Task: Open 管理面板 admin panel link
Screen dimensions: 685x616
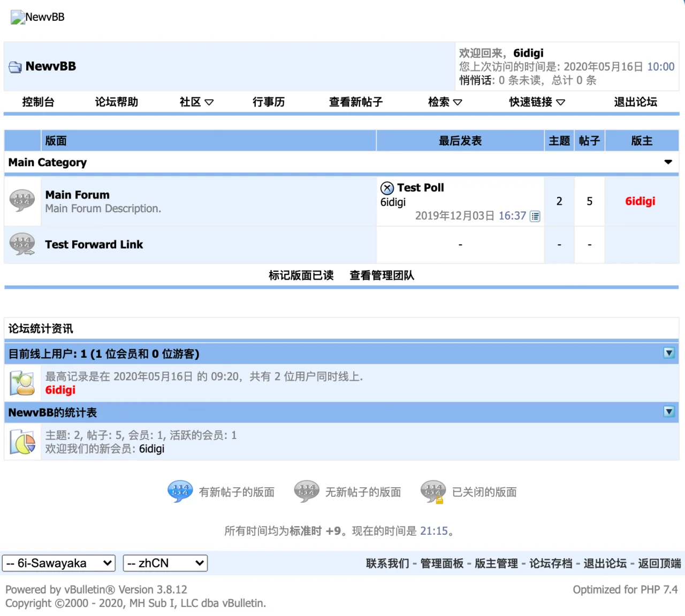Action: pyautogui.click(x=442, y=563)
